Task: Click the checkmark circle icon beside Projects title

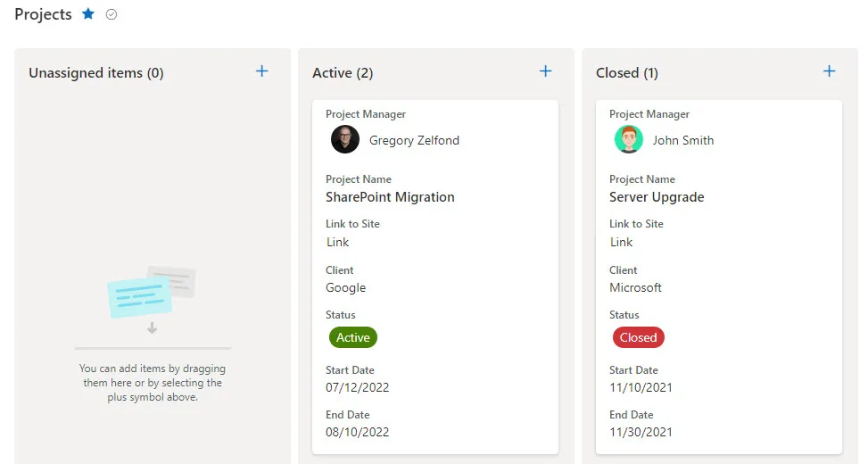Action: pyautogui.click(x=112, y=14)
